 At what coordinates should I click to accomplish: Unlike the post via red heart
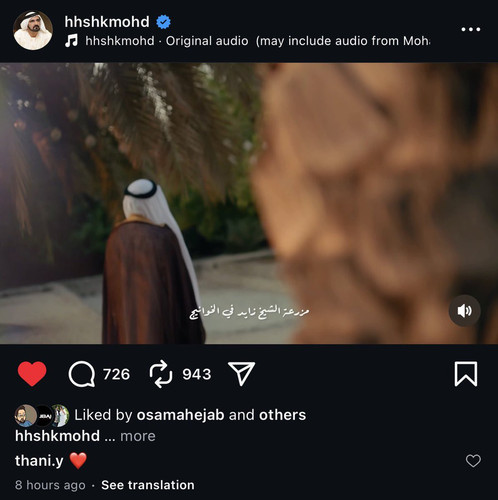32,374
